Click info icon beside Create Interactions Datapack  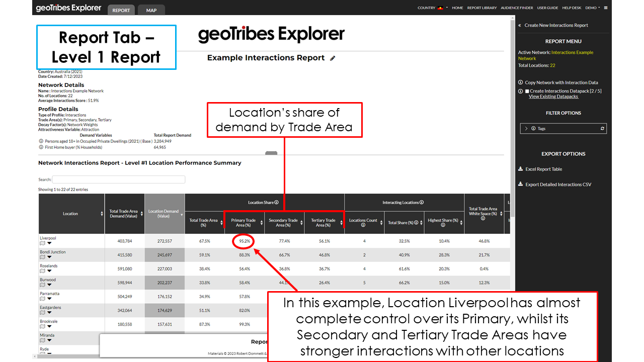coord(521,91)
